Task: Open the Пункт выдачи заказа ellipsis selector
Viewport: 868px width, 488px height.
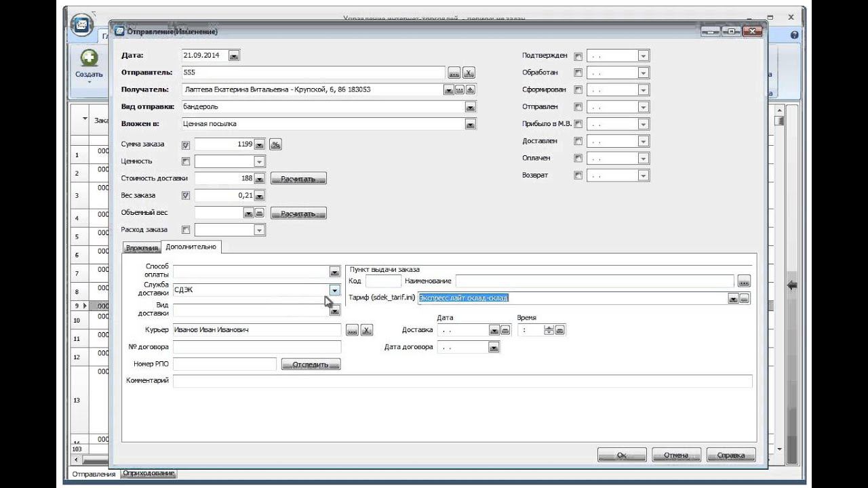Action: tap(744, 281)
